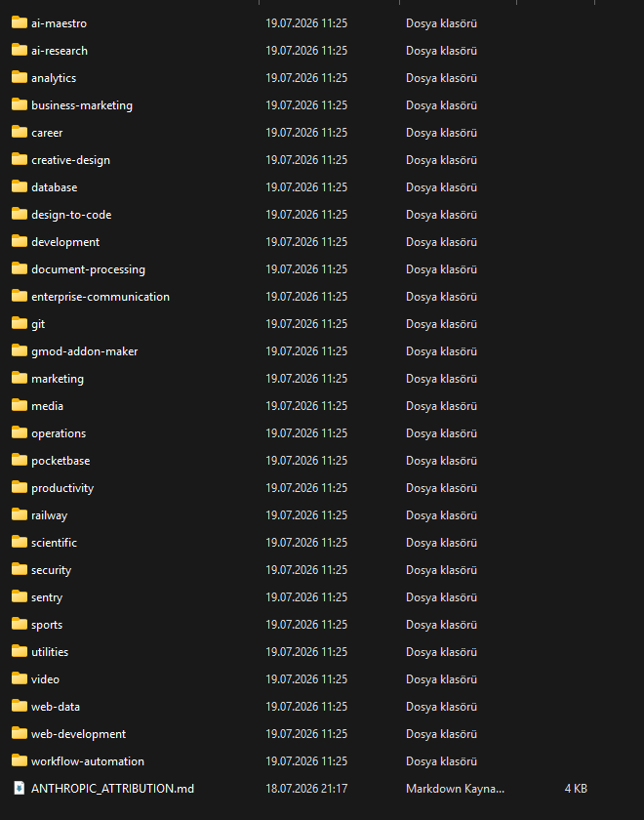Select the design-to-code folder name

click(x=71, y=215)
